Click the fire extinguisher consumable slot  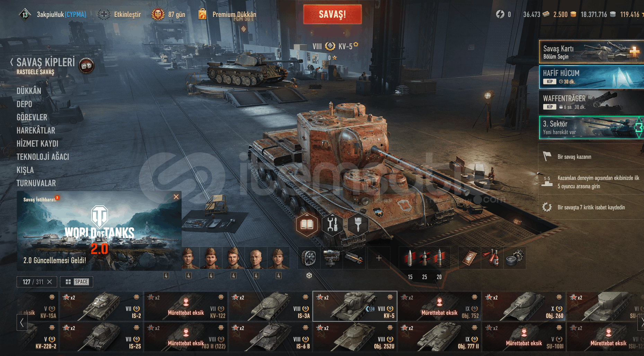pyautogui.click(x=492, y=258)
